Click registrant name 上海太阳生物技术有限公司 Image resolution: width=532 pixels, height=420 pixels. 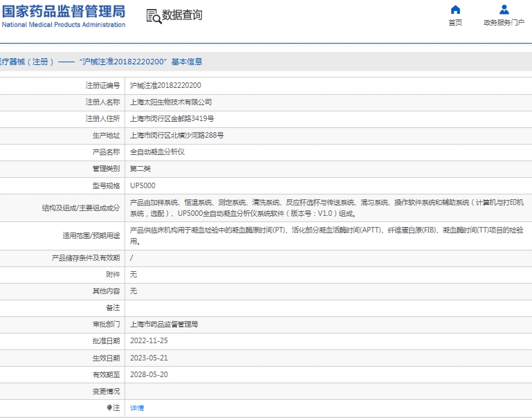coord(171,102)
